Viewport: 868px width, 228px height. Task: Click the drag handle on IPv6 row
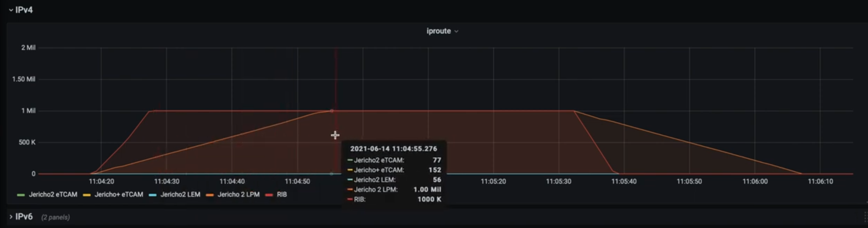point(865,217)
